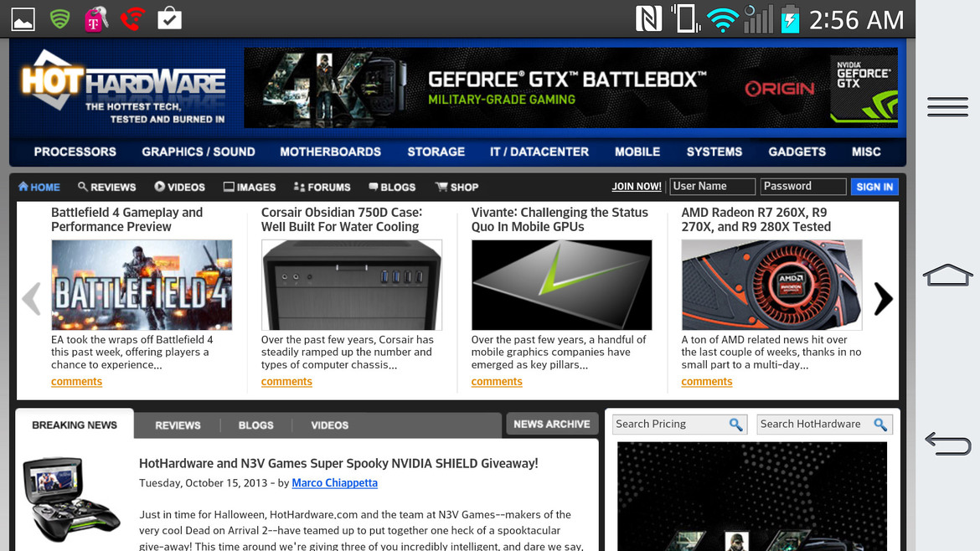Open the Shop section
This screenshot has height=551, width=980.
[x=456, y=187]
